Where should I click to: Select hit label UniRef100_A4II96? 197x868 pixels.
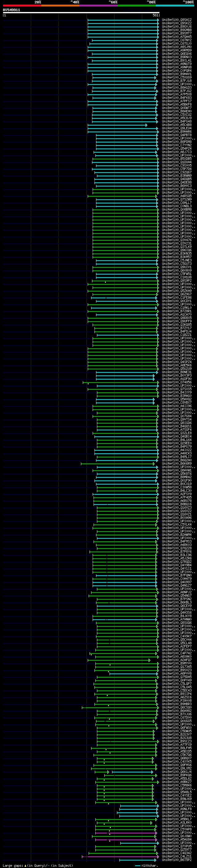(x=177, y=406)
